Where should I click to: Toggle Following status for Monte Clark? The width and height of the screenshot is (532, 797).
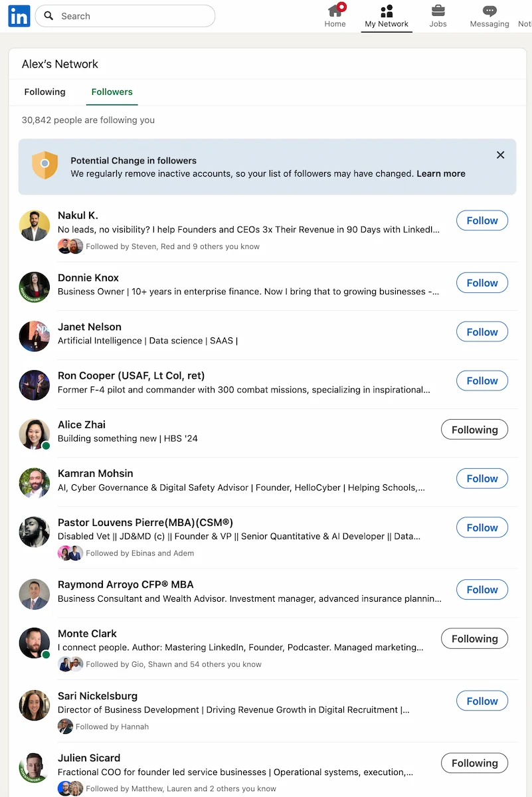click(x=474, y=638)
